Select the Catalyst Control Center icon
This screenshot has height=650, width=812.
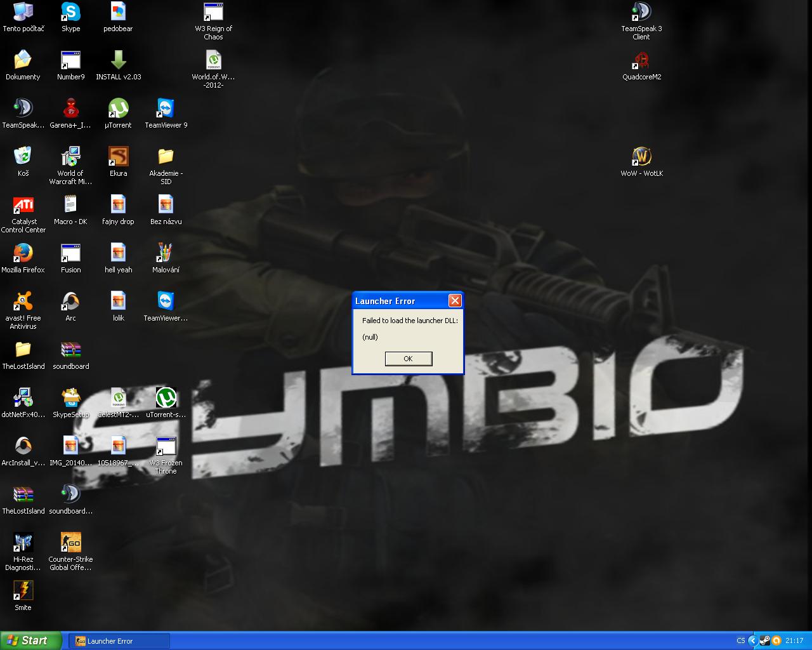tap(23, 206)
